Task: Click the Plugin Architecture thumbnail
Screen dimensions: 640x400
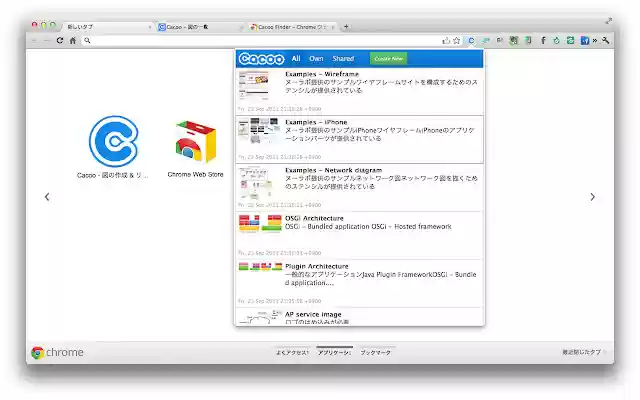Action: (x=260, y=267)
